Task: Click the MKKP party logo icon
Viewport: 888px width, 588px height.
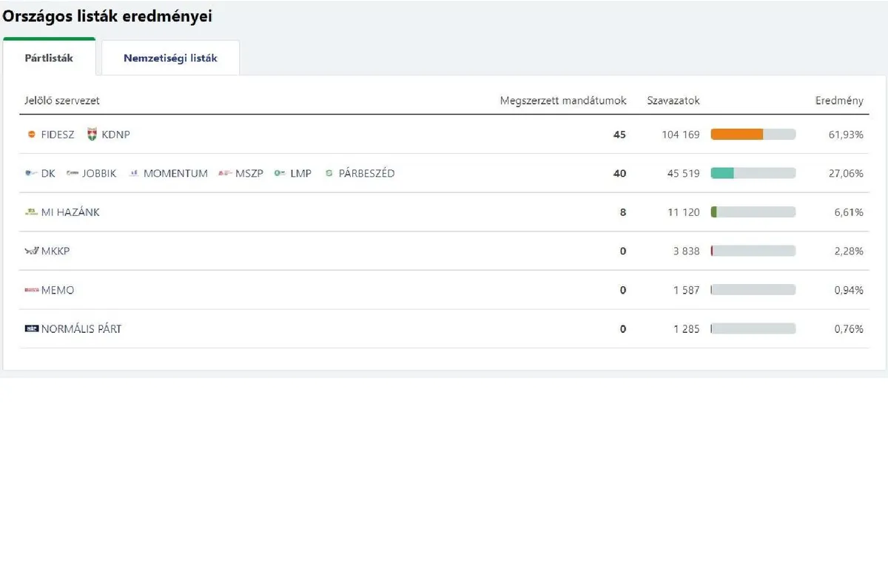Action: point(31,251)
